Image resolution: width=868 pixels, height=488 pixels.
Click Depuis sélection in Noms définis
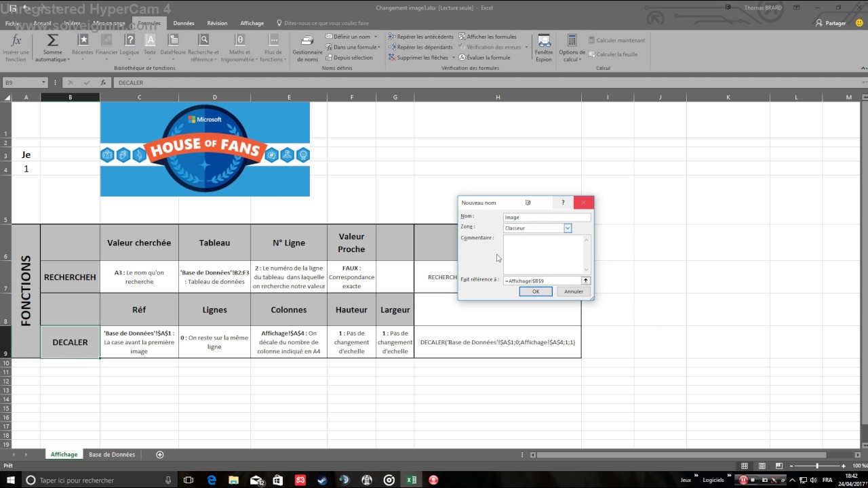(349, 58)
